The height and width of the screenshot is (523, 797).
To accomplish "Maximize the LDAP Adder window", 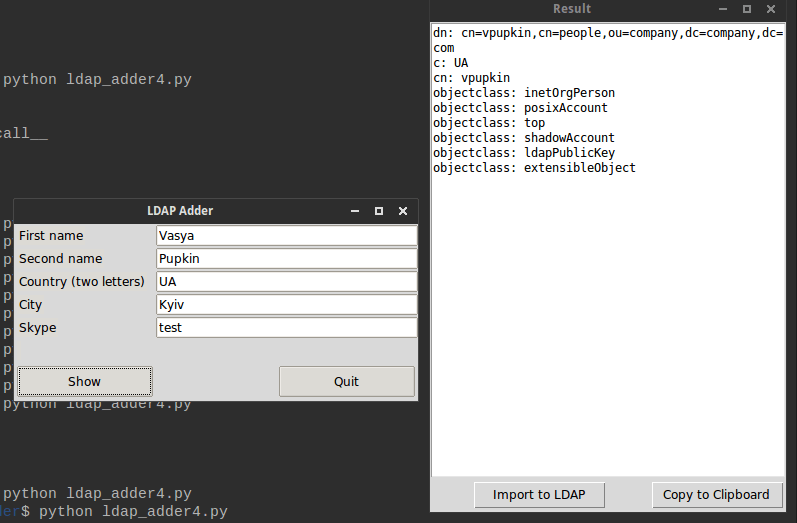I will [379, 211].
